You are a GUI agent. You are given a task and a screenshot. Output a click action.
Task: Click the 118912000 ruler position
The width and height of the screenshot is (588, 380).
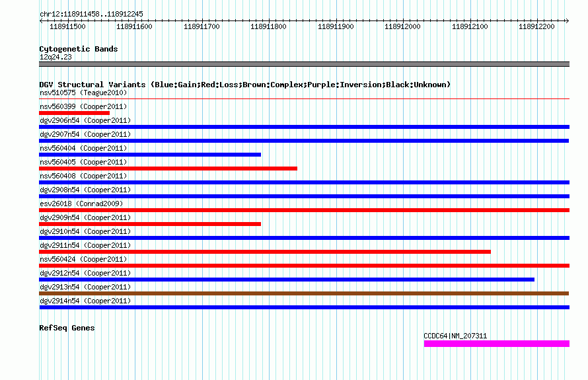pyautogui.click(x=402, y=26)
